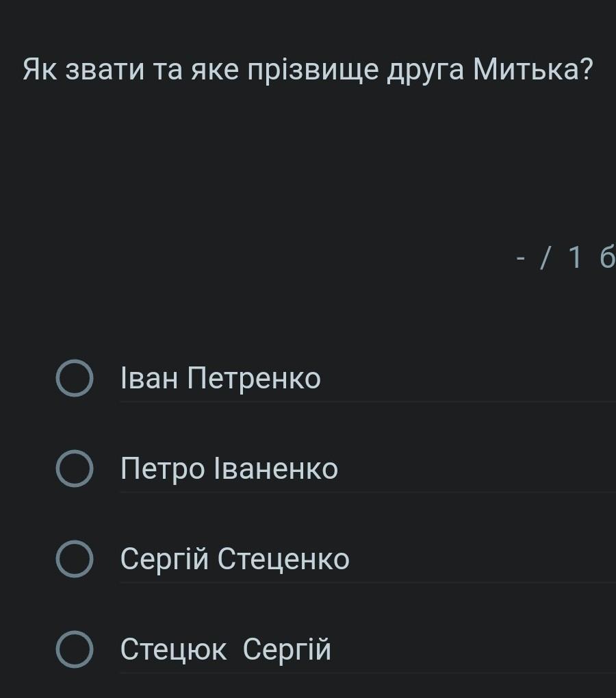
Task: Choose the Петро Іваненко radio circle
Action: (x=74, y=469)
